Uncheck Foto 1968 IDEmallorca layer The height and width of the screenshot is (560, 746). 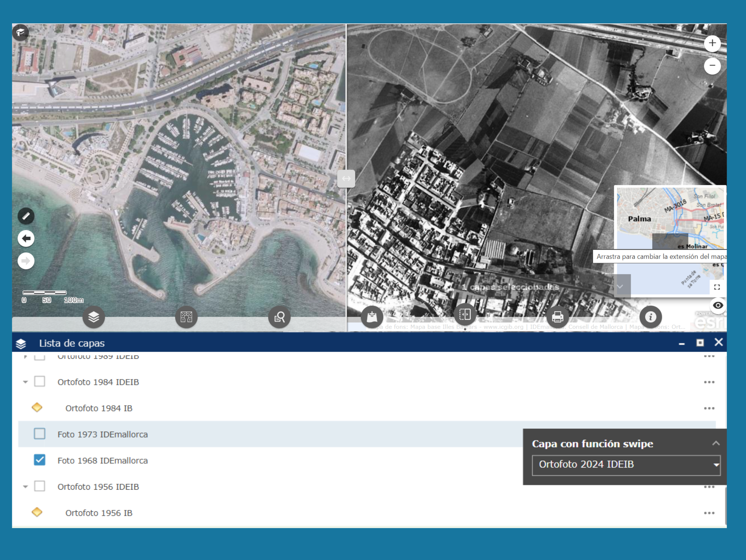pyautogui.click(x=39, y=460)
